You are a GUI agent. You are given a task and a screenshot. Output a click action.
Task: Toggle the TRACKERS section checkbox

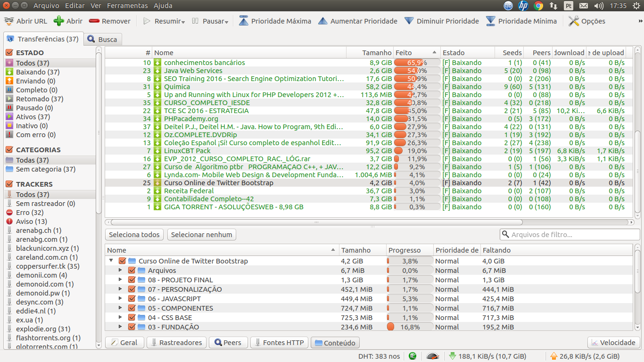tap(9, 184)
